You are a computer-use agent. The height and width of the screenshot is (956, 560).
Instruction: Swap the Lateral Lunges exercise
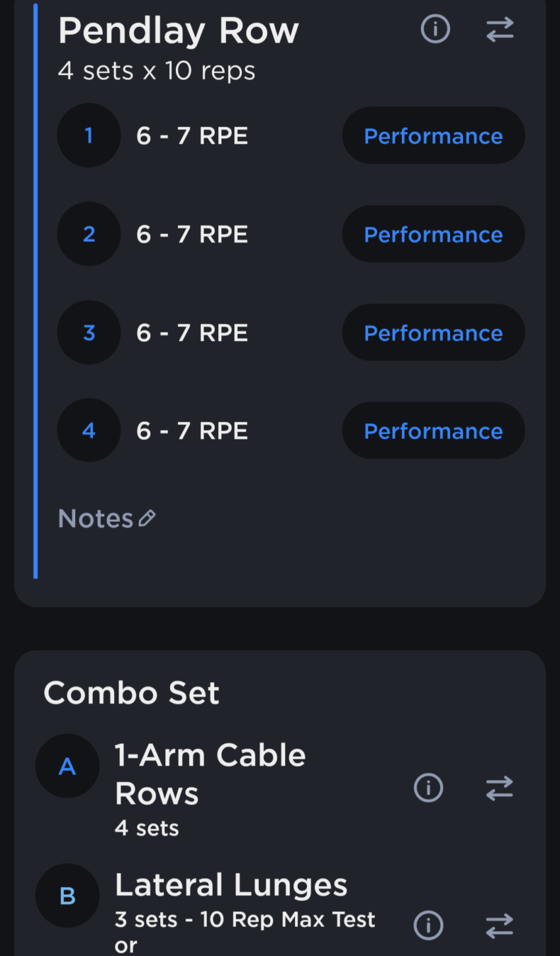point(499,926)
